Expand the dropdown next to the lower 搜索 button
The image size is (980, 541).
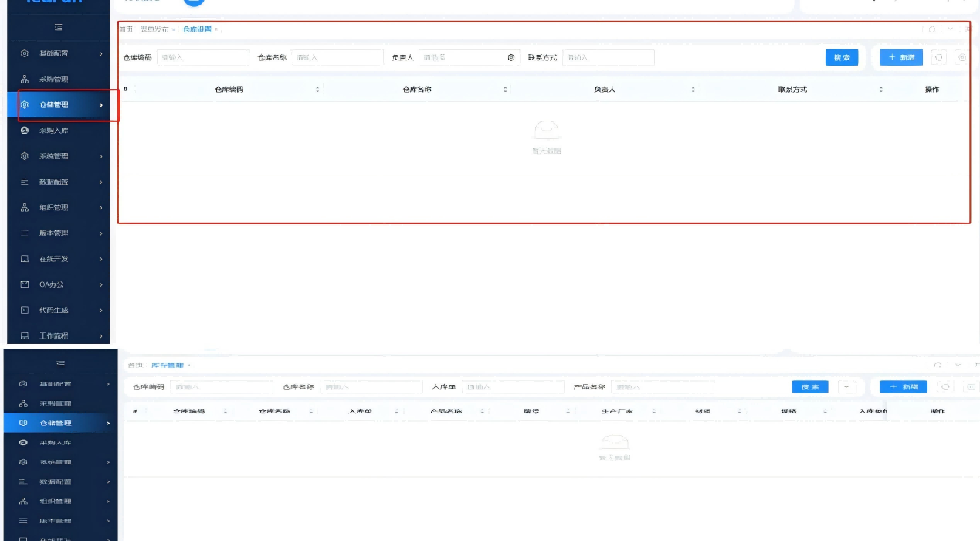(847, 386)
